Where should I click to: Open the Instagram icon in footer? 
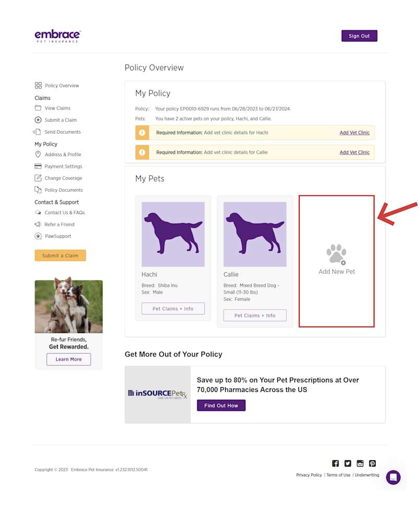pos(360,463)
